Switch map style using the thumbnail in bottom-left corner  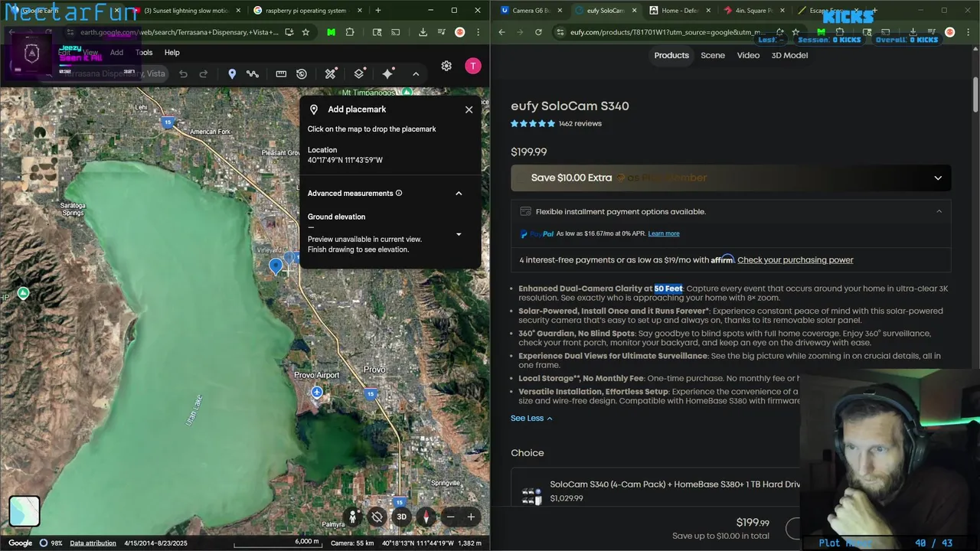tap(24, 511)
